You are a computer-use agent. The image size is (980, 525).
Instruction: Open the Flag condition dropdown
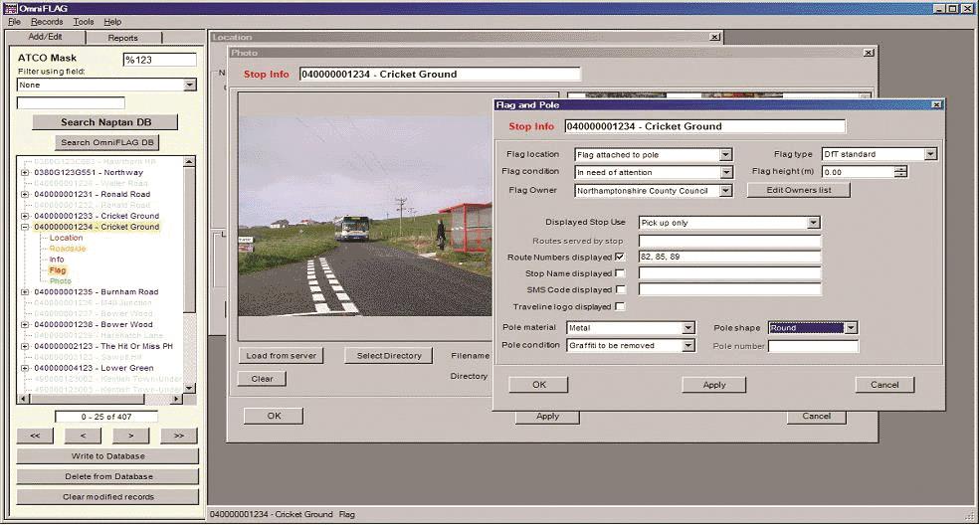pyautogui.click(x=725, y=172)
